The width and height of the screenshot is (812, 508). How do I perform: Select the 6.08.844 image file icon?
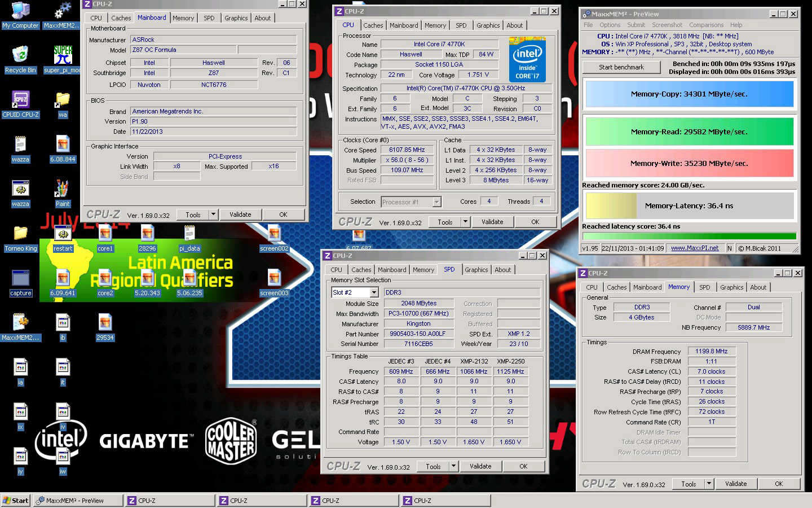coord(63,148)
